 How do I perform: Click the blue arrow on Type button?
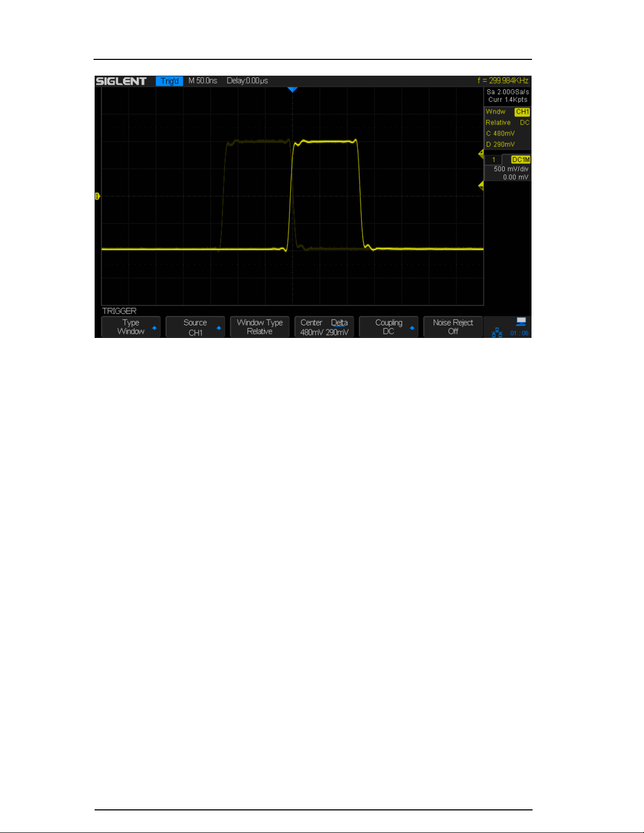point(154,327)
